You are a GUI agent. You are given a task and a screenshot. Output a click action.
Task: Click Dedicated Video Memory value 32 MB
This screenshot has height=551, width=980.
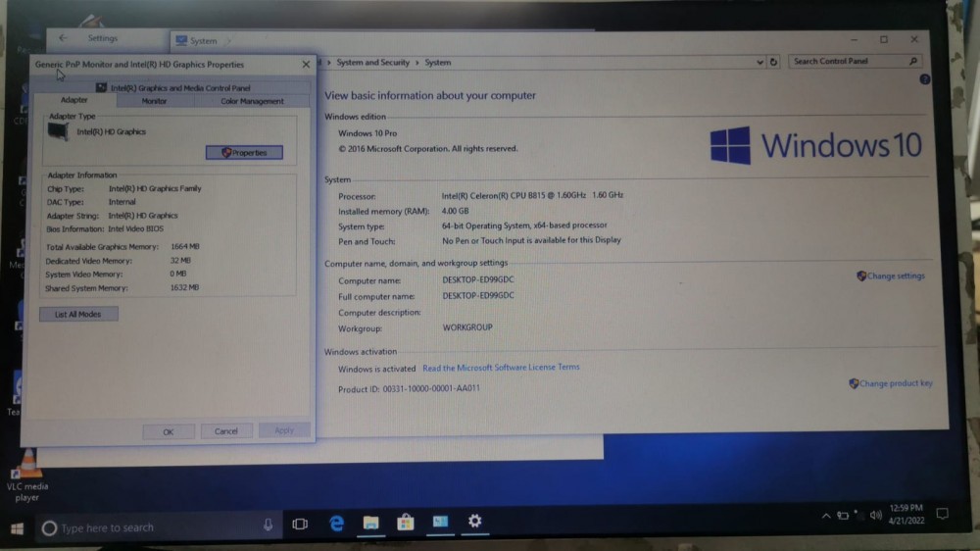180,260
